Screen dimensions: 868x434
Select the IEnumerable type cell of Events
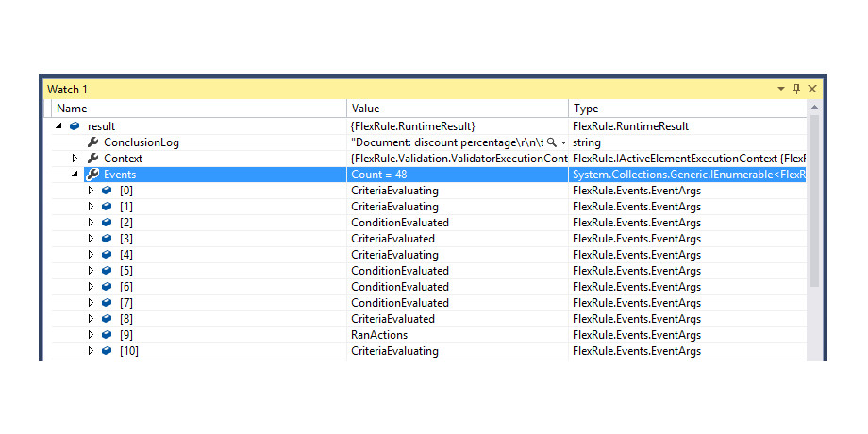click(x=689, y=175)
